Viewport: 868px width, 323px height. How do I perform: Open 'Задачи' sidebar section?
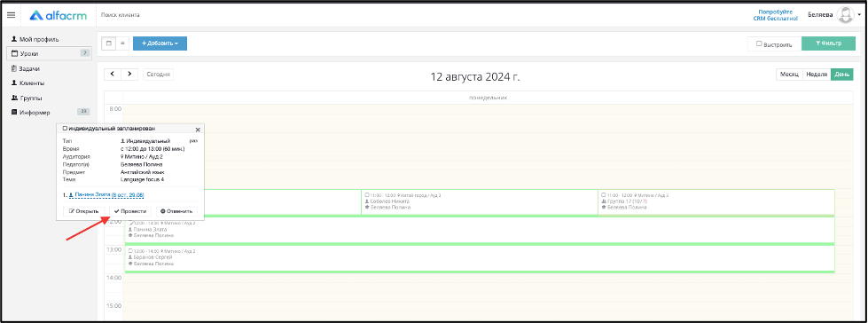pyautogui.click(x=26, y=68)
